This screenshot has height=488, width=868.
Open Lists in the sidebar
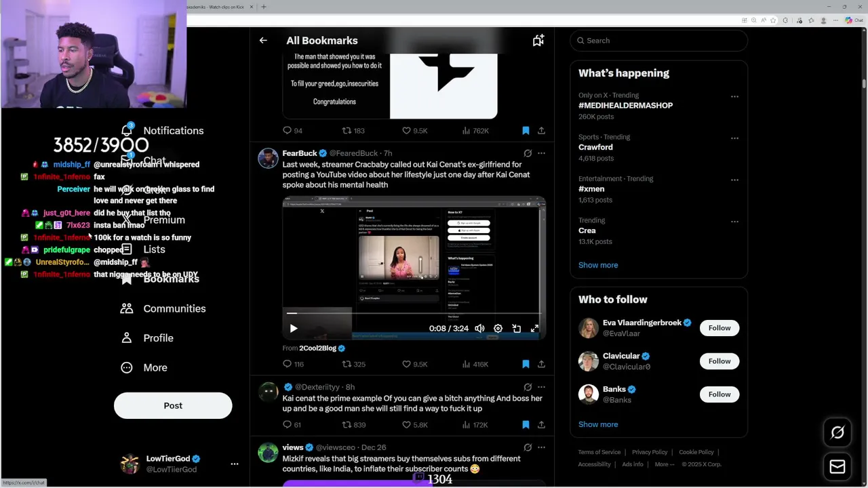tap(143, 249)
